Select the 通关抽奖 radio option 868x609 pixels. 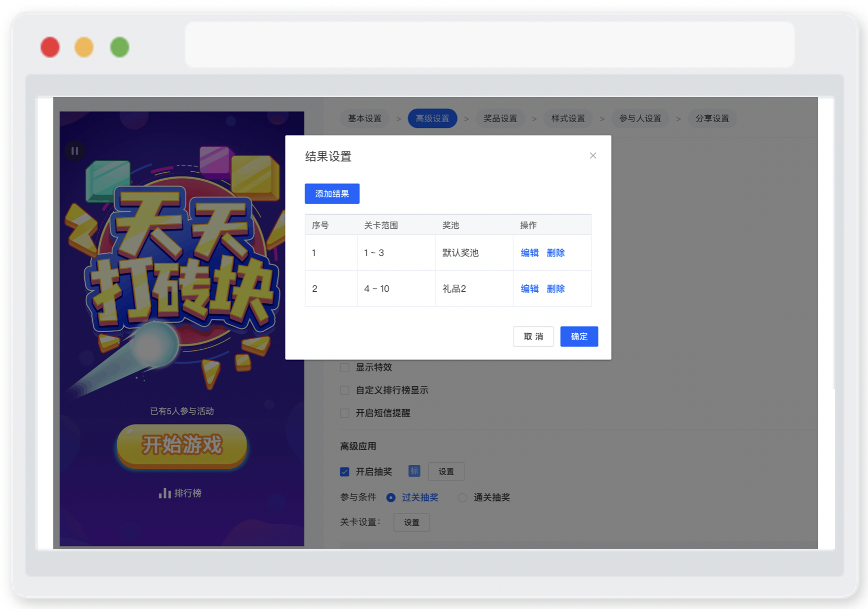[462, 498]
